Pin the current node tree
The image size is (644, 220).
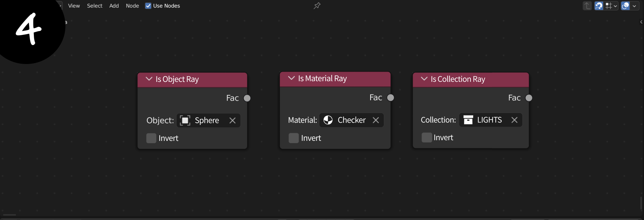(x=317, y=6)
